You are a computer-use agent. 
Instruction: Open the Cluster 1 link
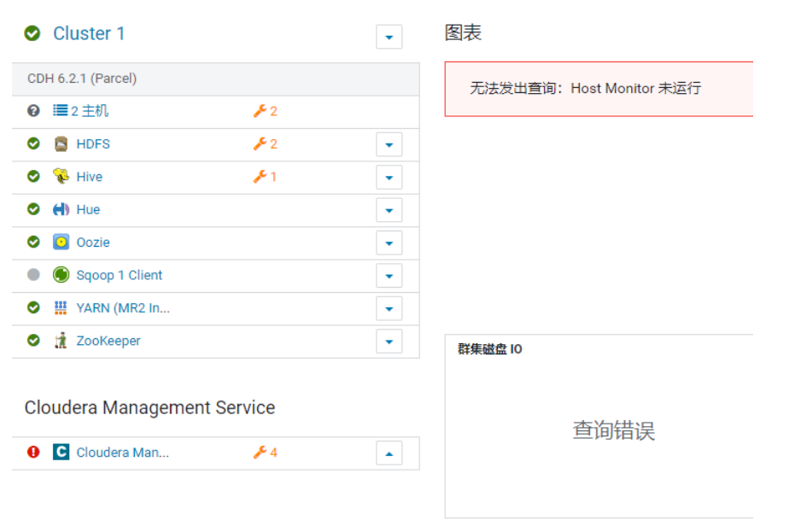coord(89,33)
